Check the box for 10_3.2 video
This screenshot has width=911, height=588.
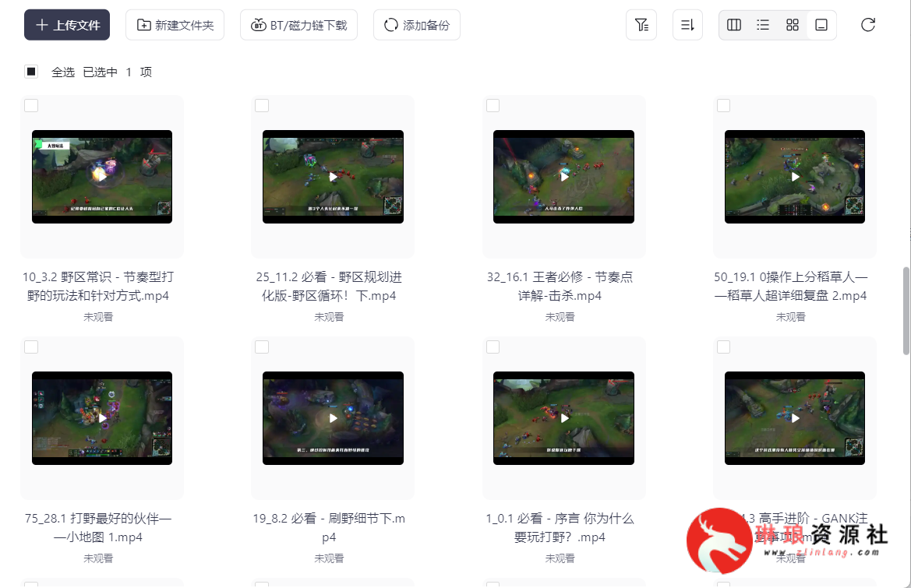pyautogui.click(x=31, y=105)
